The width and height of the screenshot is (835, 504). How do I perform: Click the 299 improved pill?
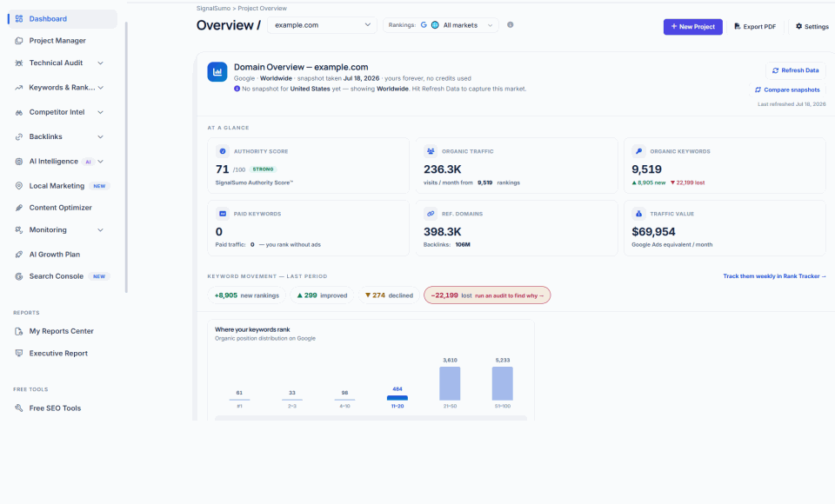322,295
